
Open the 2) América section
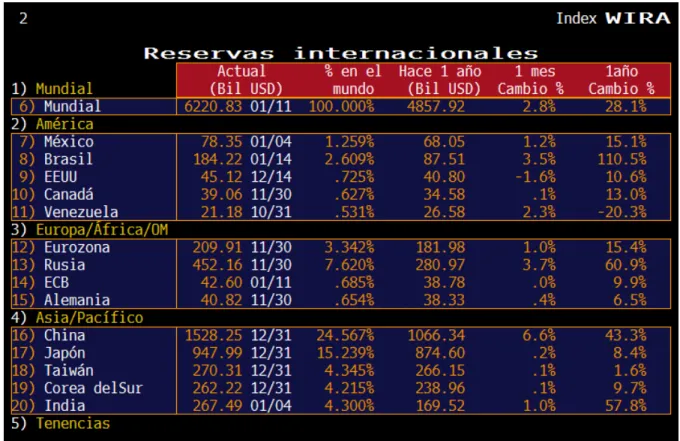pos(52,124)
